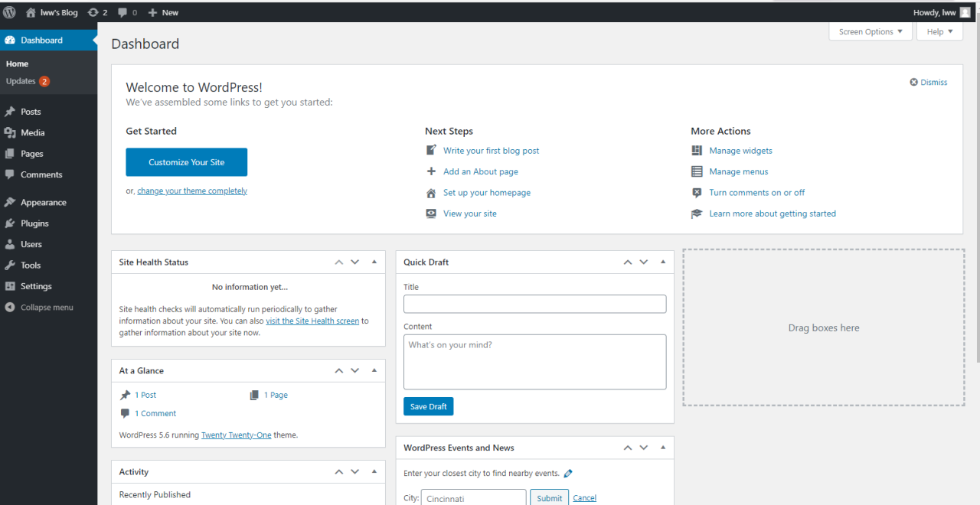The width and height of the screenshot is (980, 505).
Task: Click the pencil icon to edit city
Action: 568,474
